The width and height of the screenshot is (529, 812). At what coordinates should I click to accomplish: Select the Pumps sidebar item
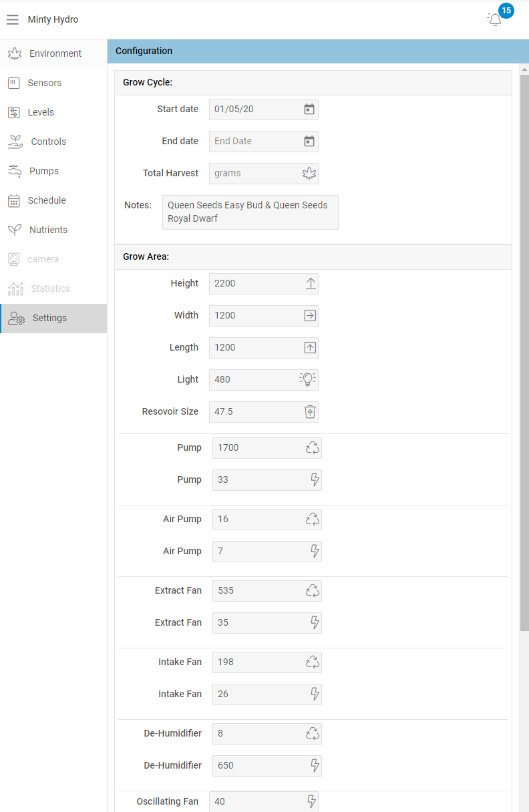(x=43, y=171)
